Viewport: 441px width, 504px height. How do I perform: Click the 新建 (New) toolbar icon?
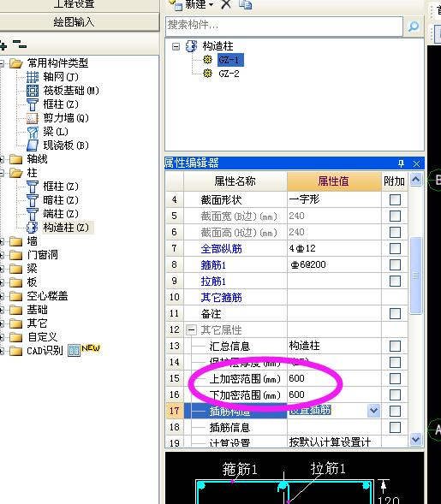pyautogui.click(x=176, y=4)
